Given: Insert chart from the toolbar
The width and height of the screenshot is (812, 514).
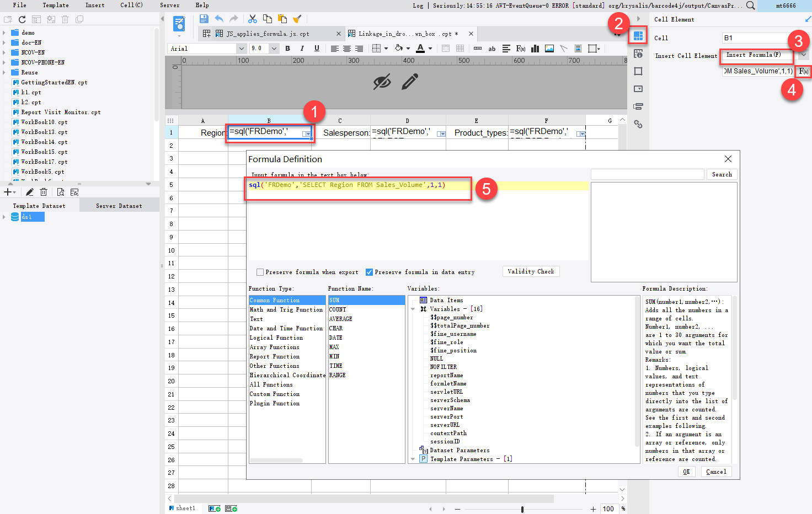Looking at the screenshot, I should 535,49.
